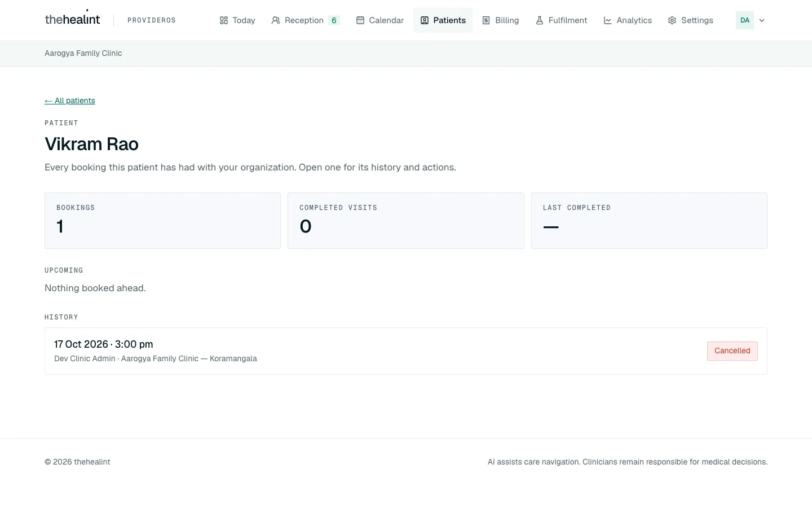Click the Patients profile icon
This screenshot has width=812, height=508.
click(x=425, y=20)
